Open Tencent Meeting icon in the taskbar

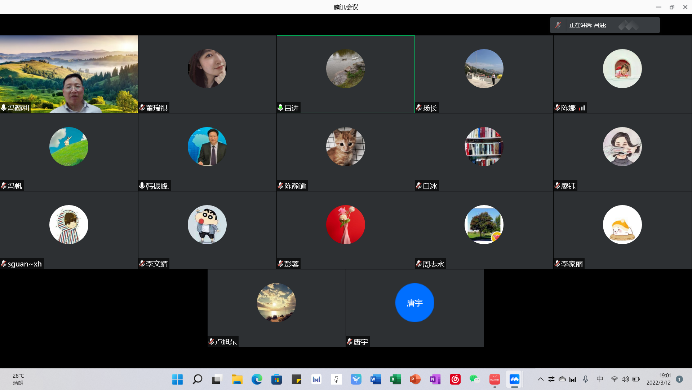[514, 379]
